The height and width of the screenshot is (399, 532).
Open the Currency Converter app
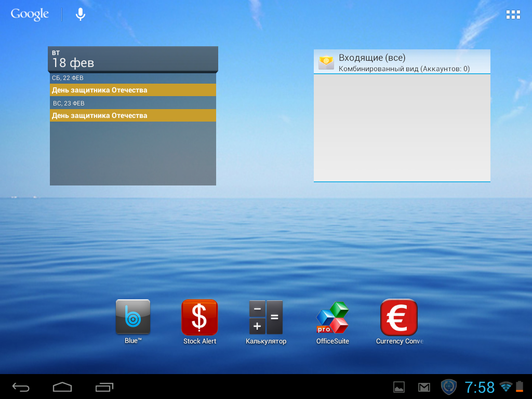tap(399, 317)
